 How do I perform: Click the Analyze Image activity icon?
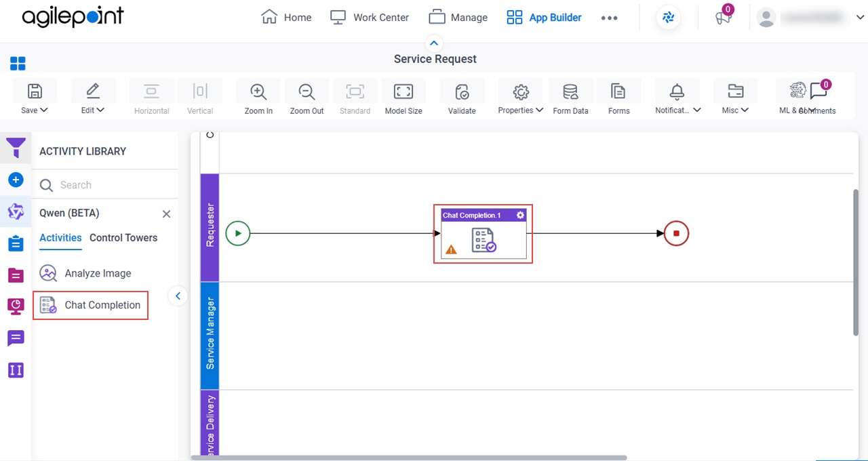48,273
